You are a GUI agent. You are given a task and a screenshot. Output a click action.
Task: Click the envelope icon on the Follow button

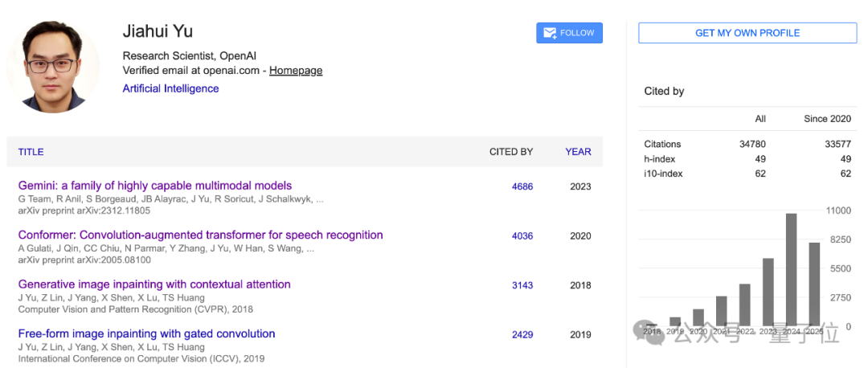click(550, 33)
